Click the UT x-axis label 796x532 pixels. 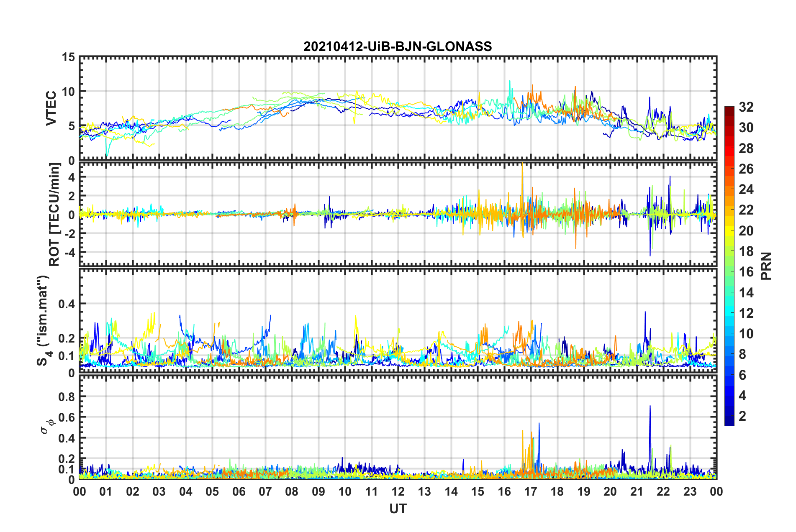[x=398, y=509]
